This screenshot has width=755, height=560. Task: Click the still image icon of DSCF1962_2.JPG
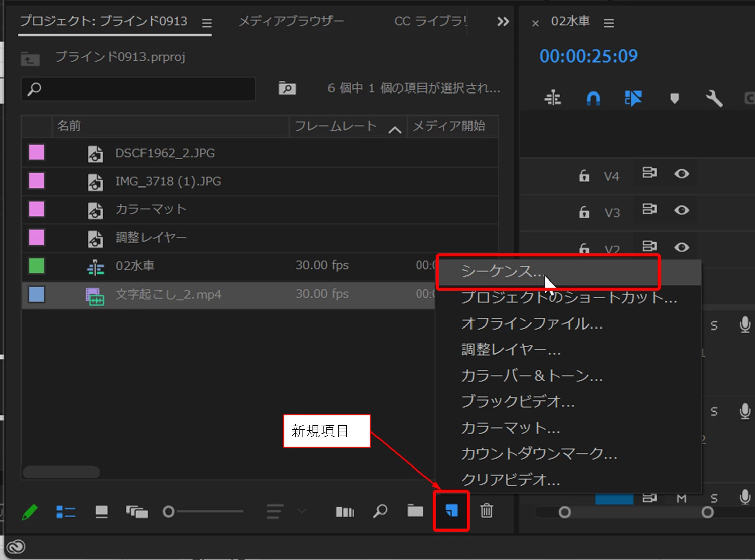[96, 154]
